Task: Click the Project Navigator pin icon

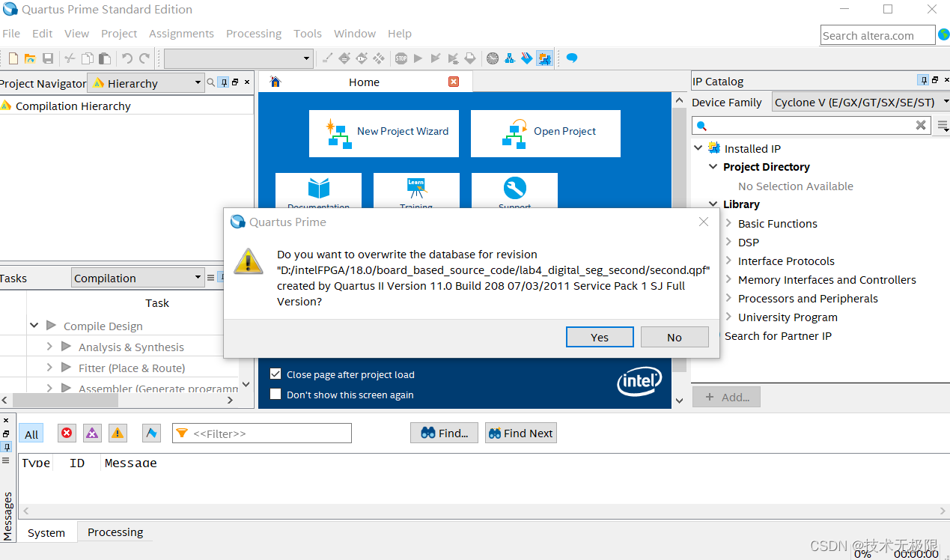Action: [x=223, y=82]
